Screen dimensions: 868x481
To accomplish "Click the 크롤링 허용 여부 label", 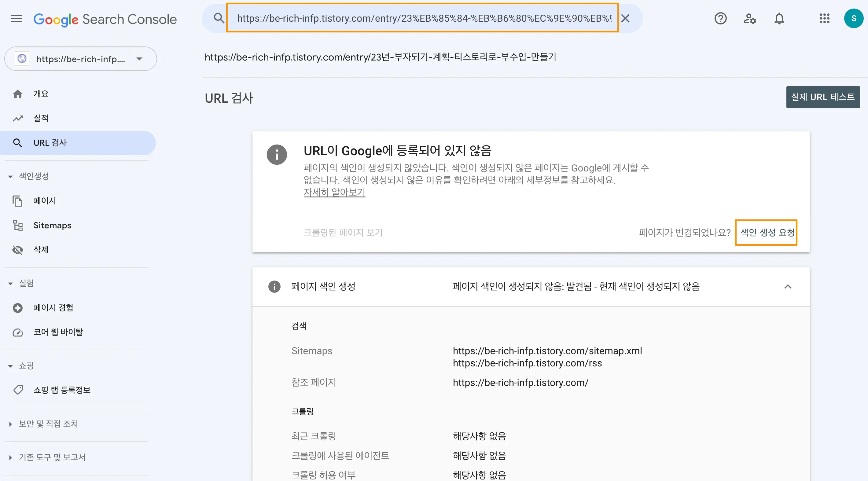I will (323, 475).
